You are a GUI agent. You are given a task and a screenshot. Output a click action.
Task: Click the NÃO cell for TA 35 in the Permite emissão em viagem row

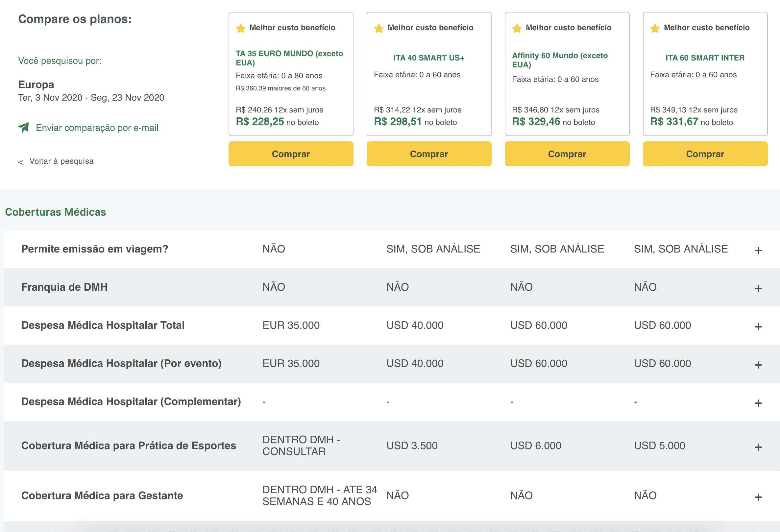pos(274,249)
